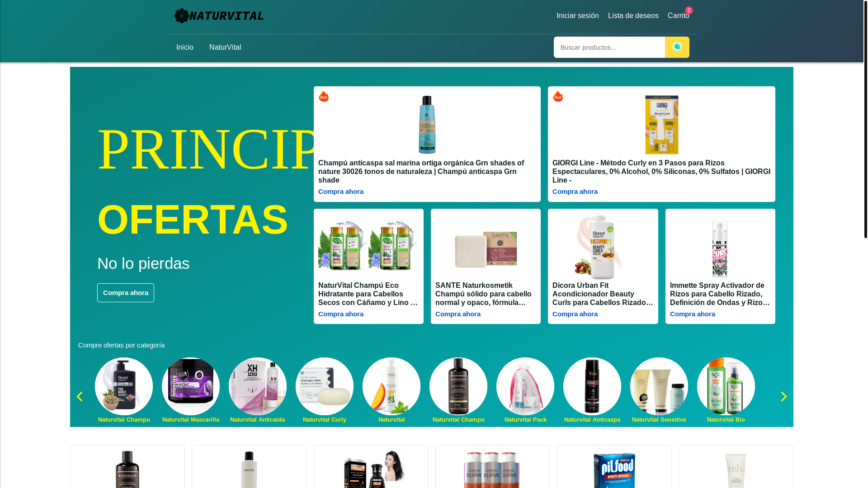Click Compra ahora on SANTE Naturkosmetik card
Image resolution: width=868 pixels, height=488 pixels.
pos(458,314)
